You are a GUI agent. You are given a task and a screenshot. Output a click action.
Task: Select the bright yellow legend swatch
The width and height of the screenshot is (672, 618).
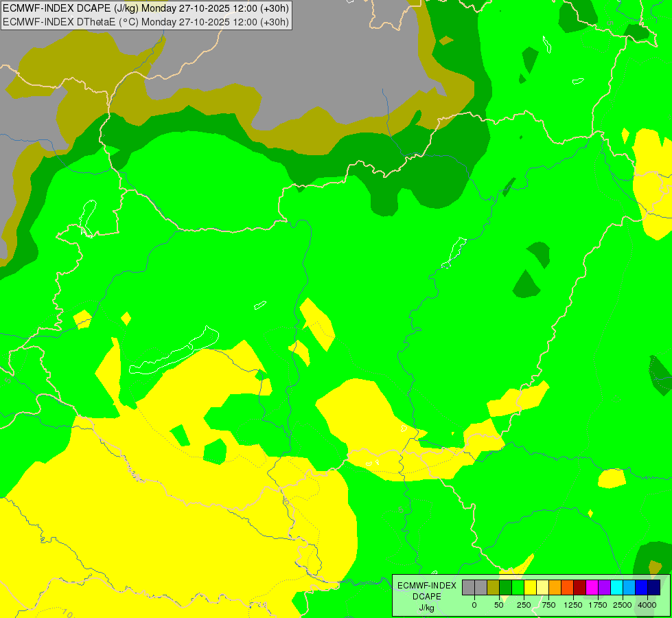(x=531, y=587)
